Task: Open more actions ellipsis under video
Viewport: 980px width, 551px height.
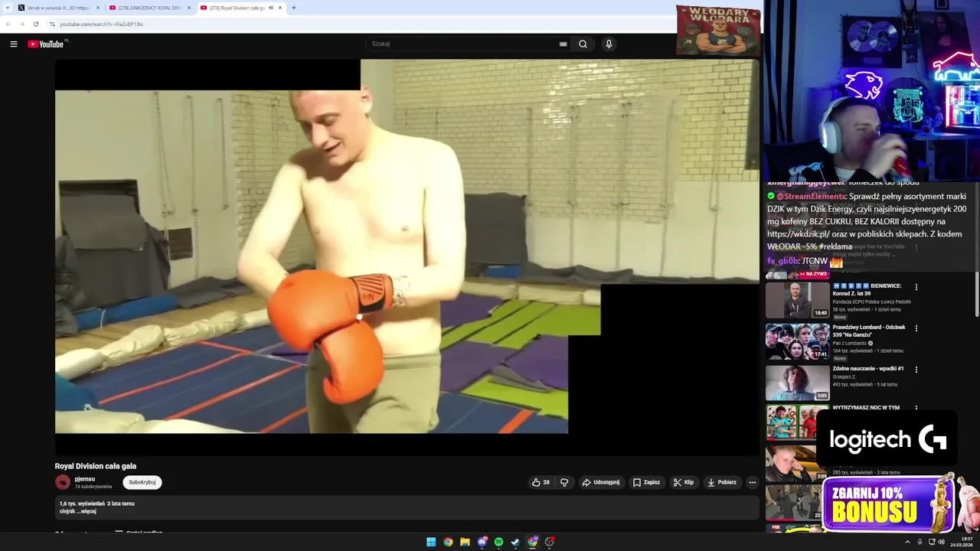Action: pos(752,482)
